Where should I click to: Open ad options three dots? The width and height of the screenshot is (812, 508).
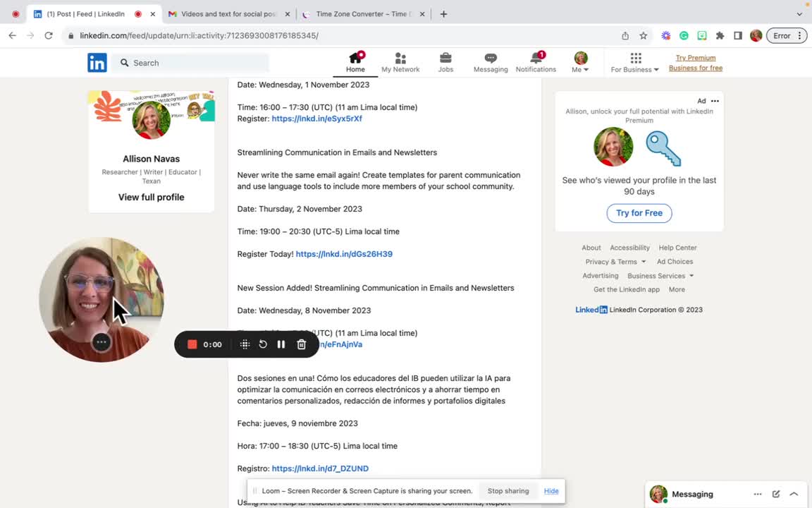pos(715,101)
